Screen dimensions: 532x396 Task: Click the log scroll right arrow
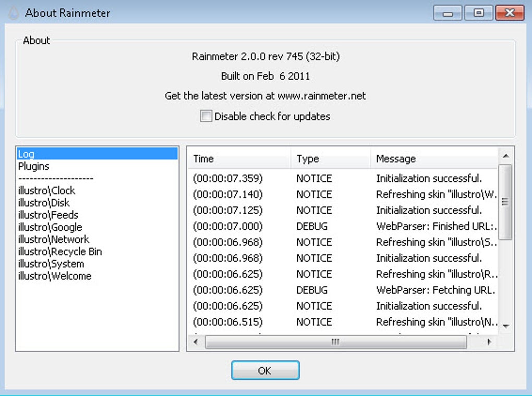click(489, 342)
